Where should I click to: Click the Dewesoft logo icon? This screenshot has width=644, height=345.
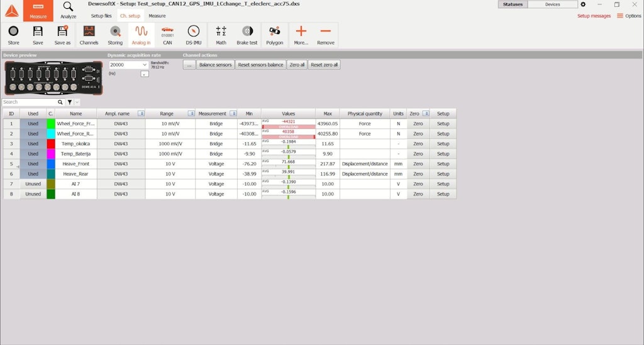click(x=11, y=11)
